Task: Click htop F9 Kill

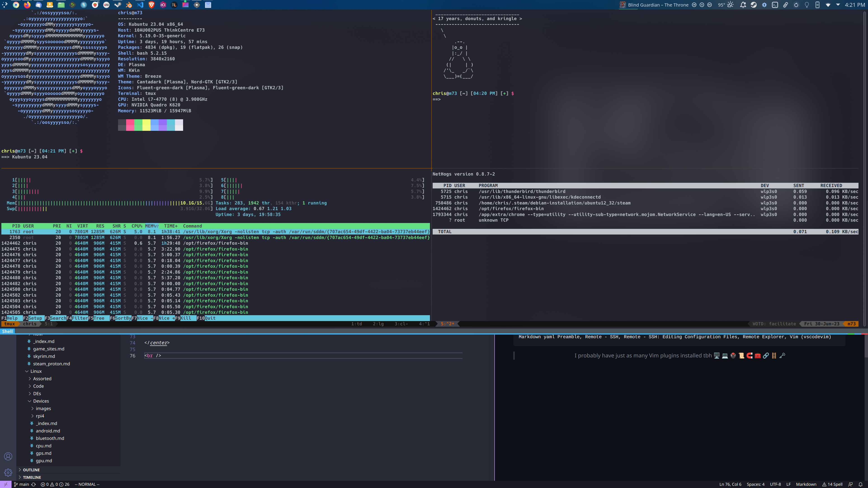Action: coord(186,318)
